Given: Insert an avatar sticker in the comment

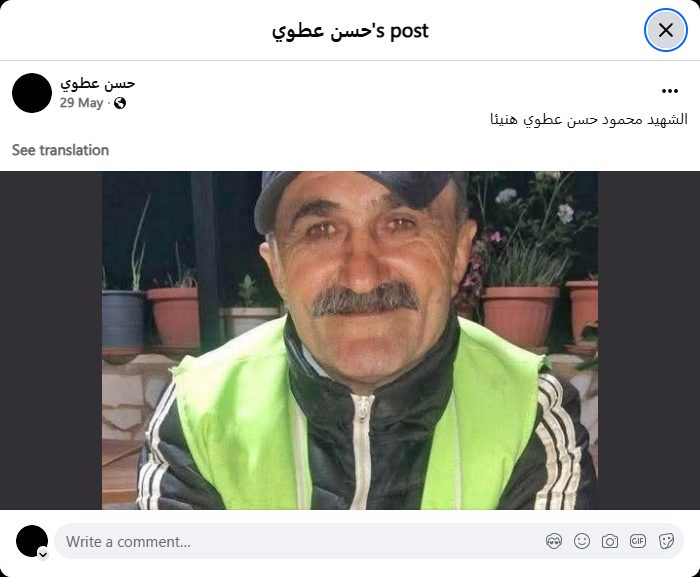Looking at the screenshot, I should pos(554,541).
